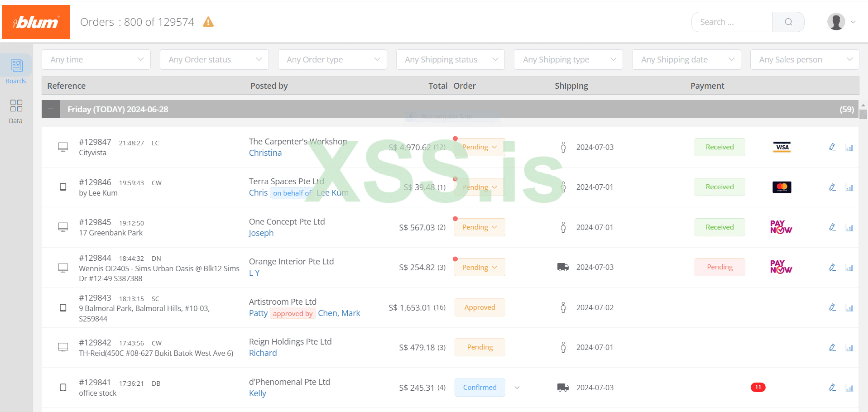
Task: Click the Visa payment logo for order #129847
Action: point(782,147)
